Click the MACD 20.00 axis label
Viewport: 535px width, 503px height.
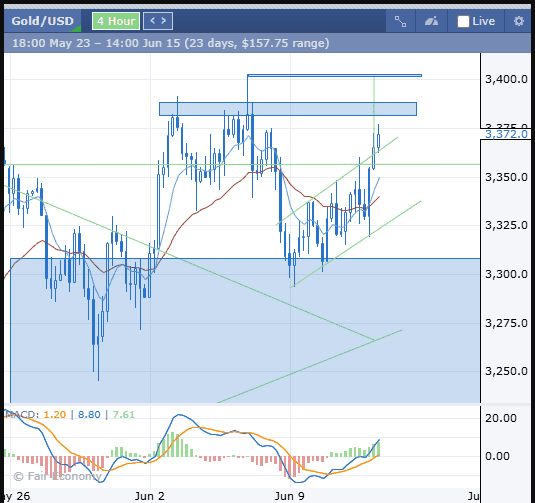coord(501,418)
